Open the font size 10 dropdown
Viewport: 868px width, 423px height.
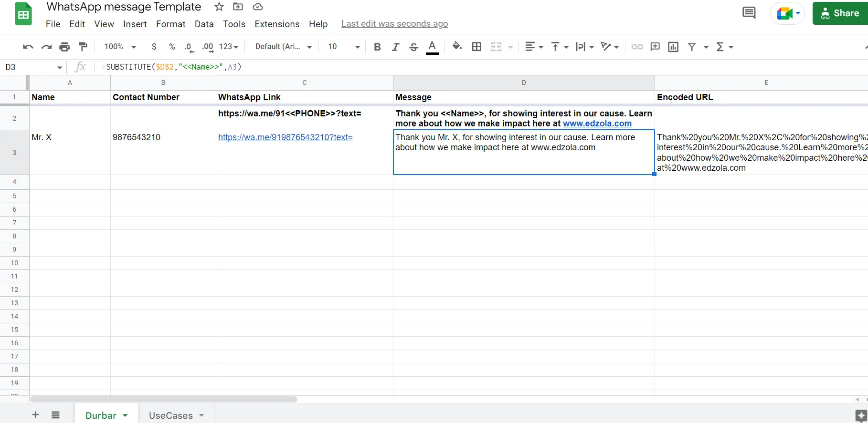tap(344, 47)
